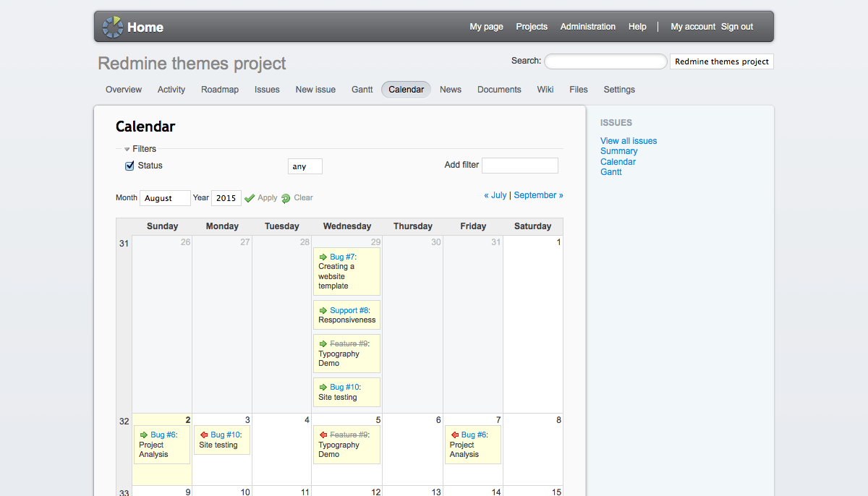Open the Year dropdown showing 2015
Screen dimensions: 868x496
226,198
